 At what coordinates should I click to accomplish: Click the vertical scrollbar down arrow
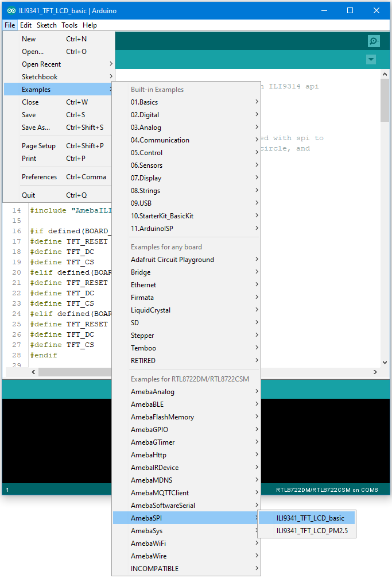[x=385, y=363]
